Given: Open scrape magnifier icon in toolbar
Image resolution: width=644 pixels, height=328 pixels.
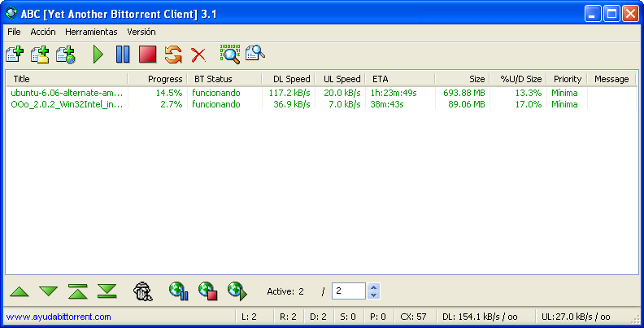Looking at the screenshot, I should (x=230, y=55).
